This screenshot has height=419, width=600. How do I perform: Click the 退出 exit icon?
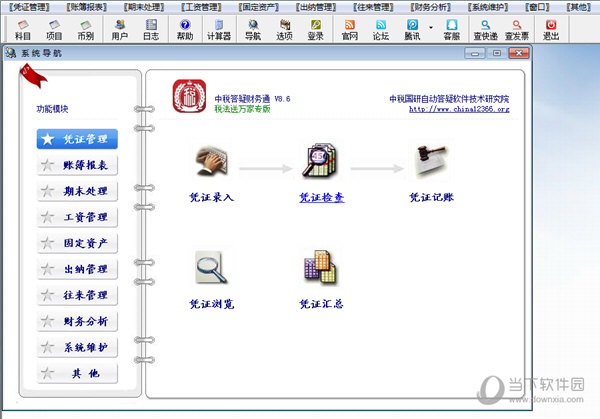551,30
